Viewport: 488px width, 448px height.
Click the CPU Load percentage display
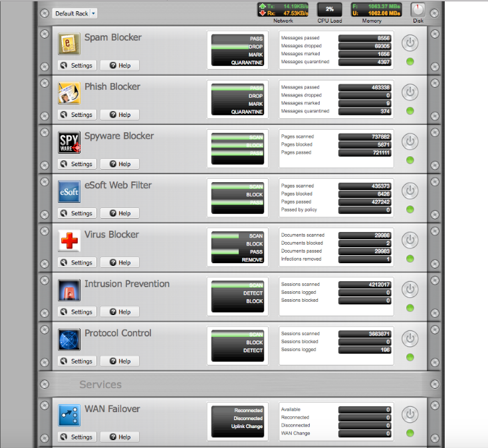pos(330,10)
